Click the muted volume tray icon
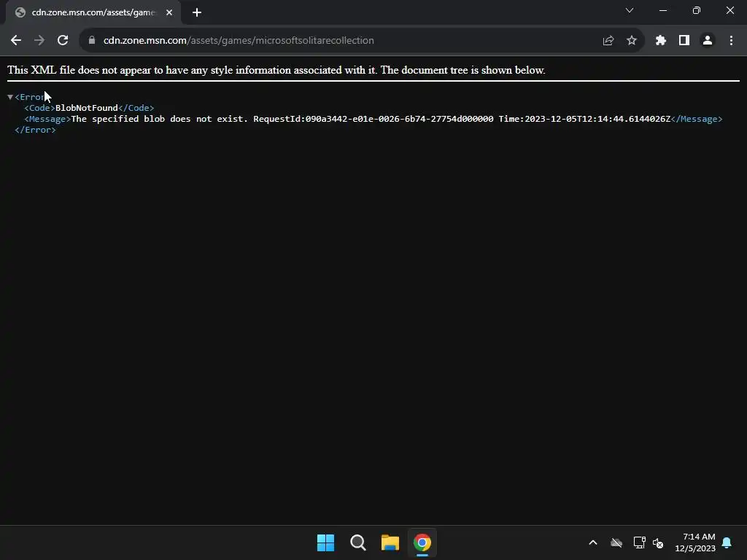This screenshot has width=747, height=560. (x=658, y=542)
